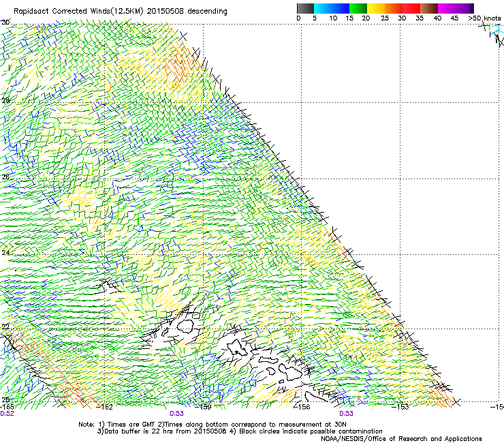Click the purple time stamp 'D:52'
Screen dimensions: 504x443
point(7,414)
